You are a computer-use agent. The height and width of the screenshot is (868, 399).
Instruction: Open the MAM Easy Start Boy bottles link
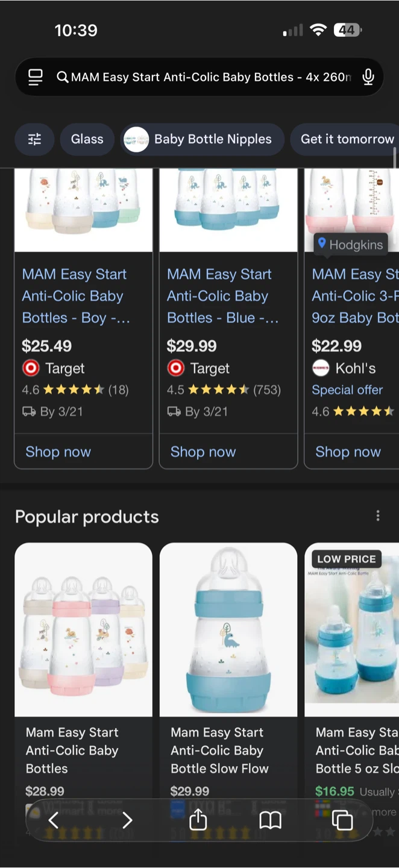(75, 296)
